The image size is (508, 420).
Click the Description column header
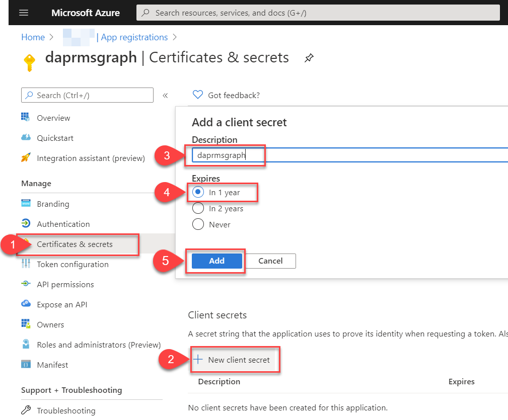(219, 381)
